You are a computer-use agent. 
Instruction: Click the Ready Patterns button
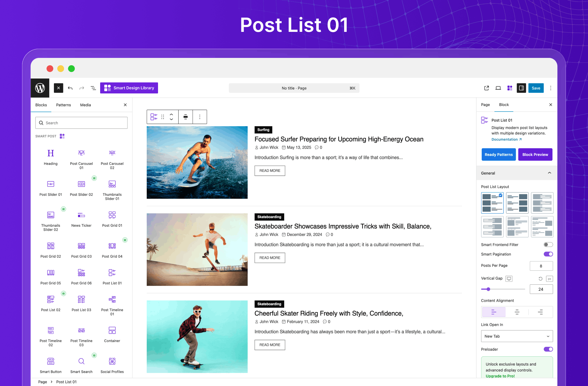[498, 154]
